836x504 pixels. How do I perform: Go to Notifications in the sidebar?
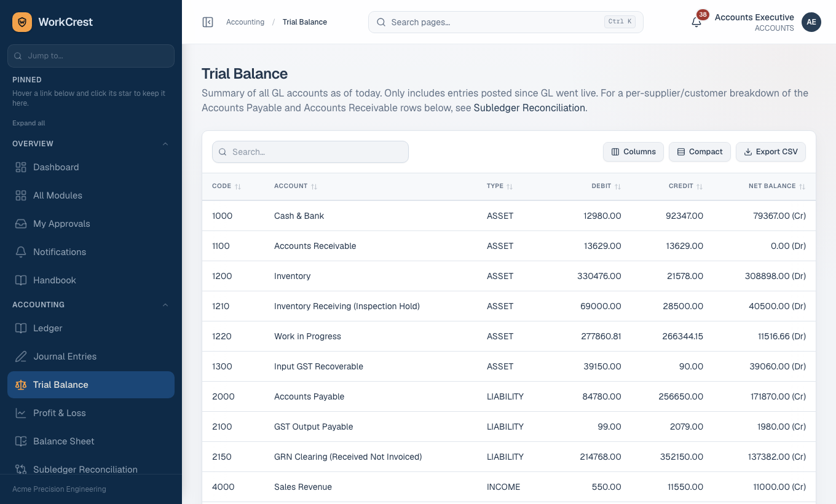click(91, 252)
